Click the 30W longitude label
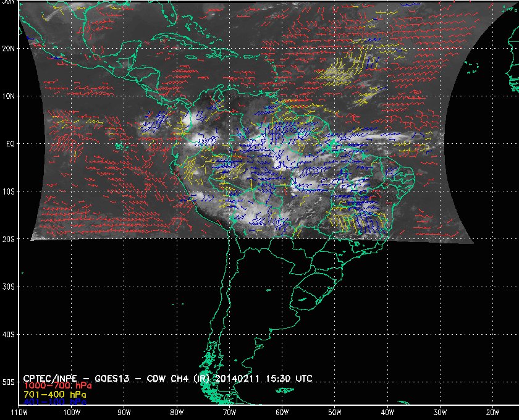This screenshot has width=519, height=420. pyautogui.click(x=440, y=413)
